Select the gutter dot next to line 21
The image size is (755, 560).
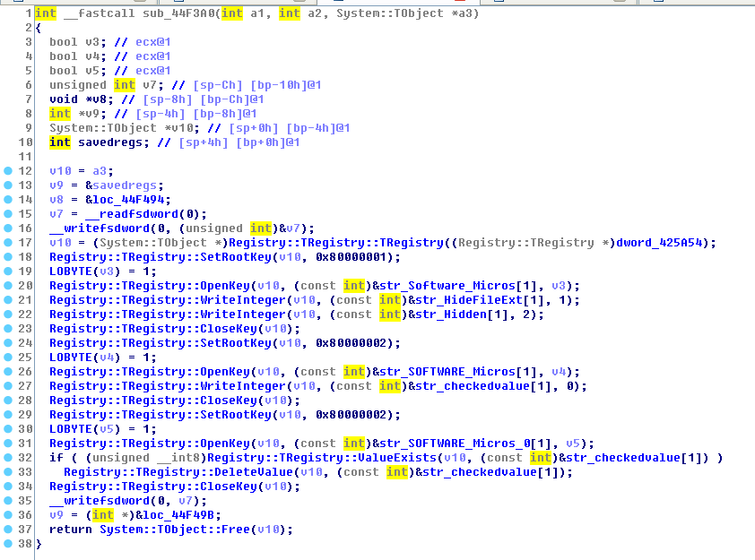point(8,299)
